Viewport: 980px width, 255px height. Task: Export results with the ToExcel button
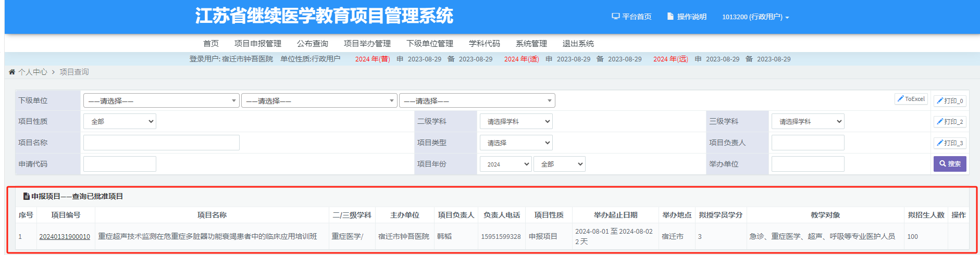tap(911, 99)
